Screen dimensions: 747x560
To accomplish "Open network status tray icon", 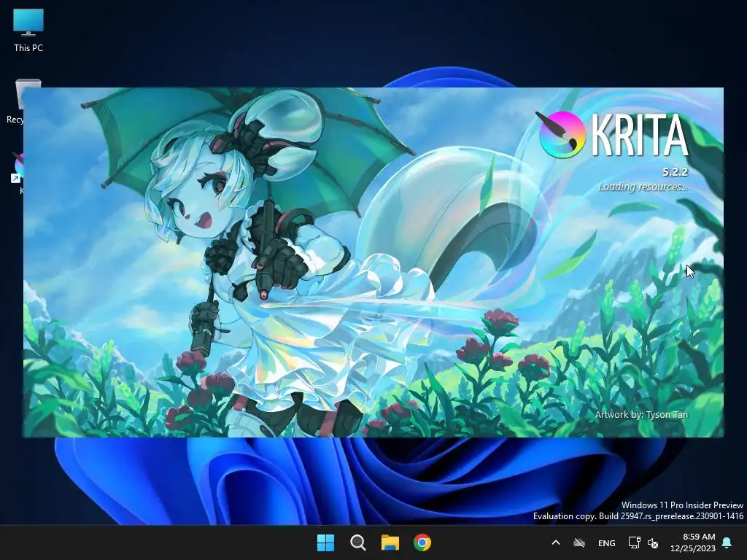I will tap(634, 542).
